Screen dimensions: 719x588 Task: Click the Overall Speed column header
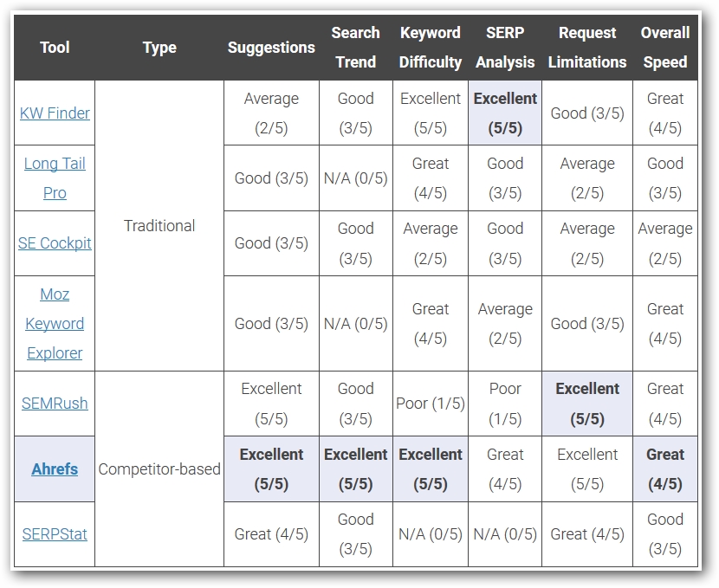click(665, 48)
